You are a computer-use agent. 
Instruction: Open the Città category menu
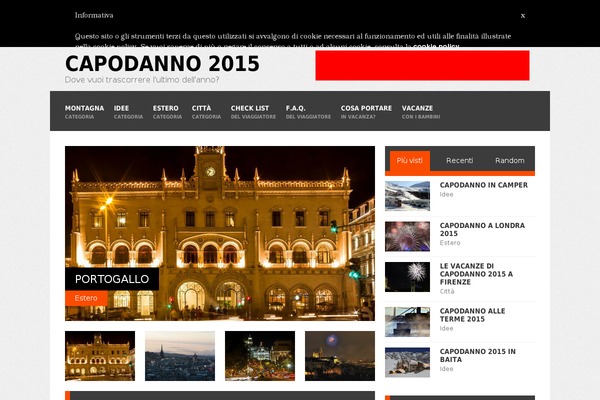(206, 112)
